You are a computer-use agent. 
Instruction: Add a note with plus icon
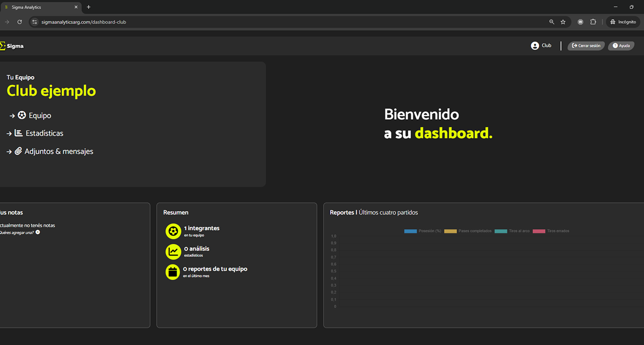point(38,232)
